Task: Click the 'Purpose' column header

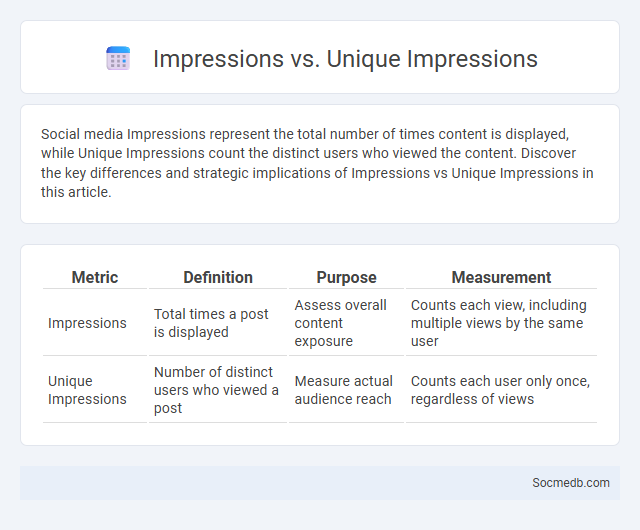Action: pos(346,278)
